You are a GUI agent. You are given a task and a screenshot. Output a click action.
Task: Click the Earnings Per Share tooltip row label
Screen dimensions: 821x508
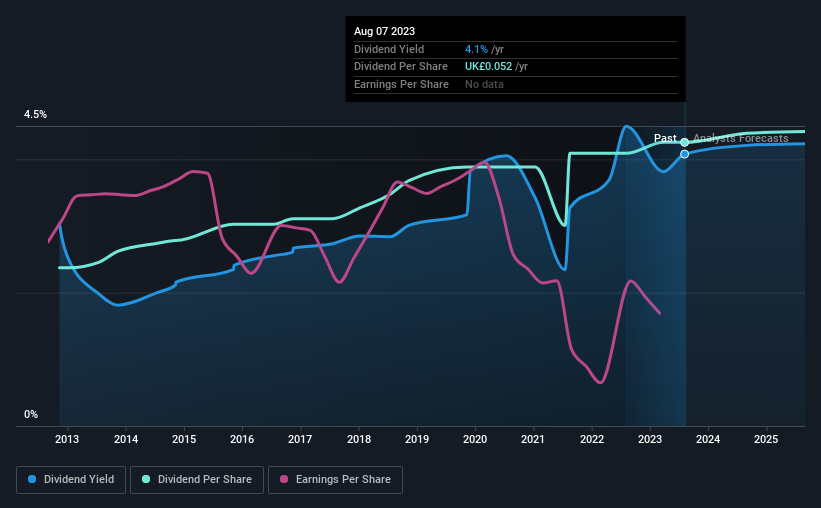point(401,84)
